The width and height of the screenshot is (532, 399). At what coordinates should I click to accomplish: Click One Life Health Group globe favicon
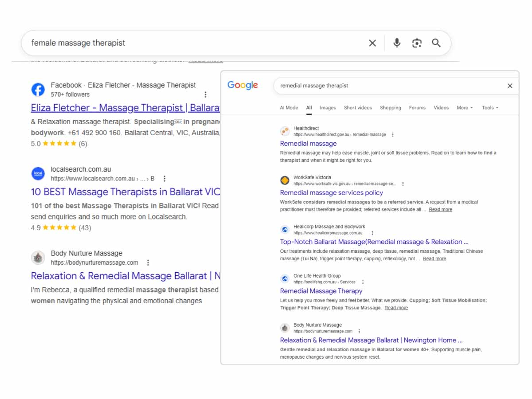[x=285, y=279]
